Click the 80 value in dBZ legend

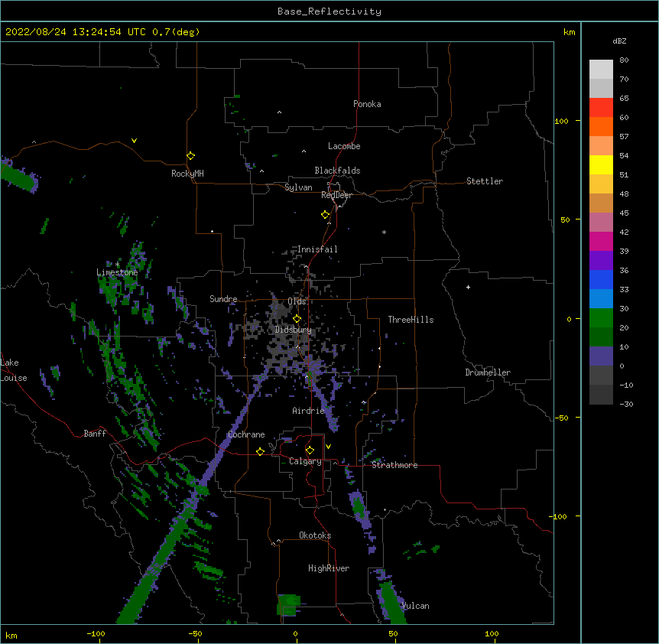624,60
